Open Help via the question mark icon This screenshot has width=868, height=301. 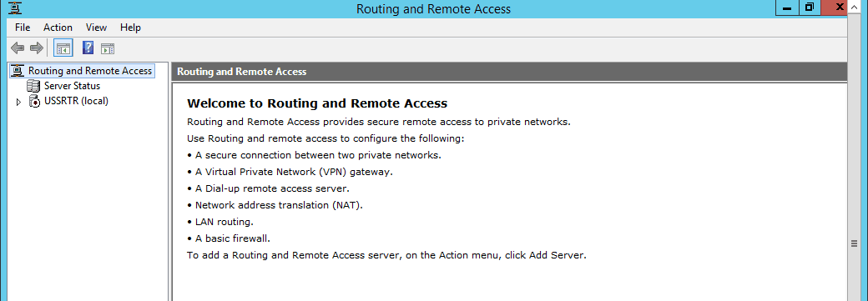point(88,48)
